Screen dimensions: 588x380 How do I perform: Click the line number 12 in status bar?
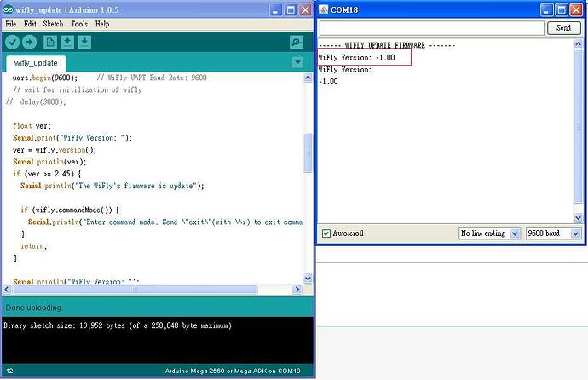tap(9, 371)
